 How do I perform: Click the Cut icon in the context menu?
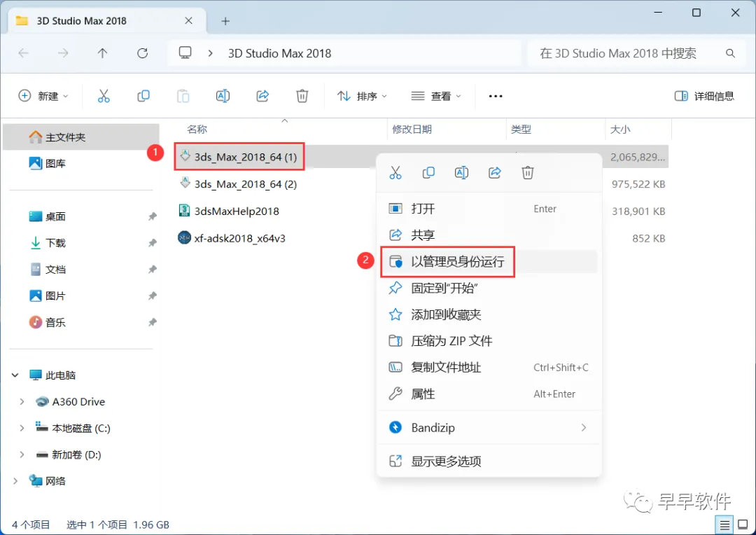tap(395, 173)
